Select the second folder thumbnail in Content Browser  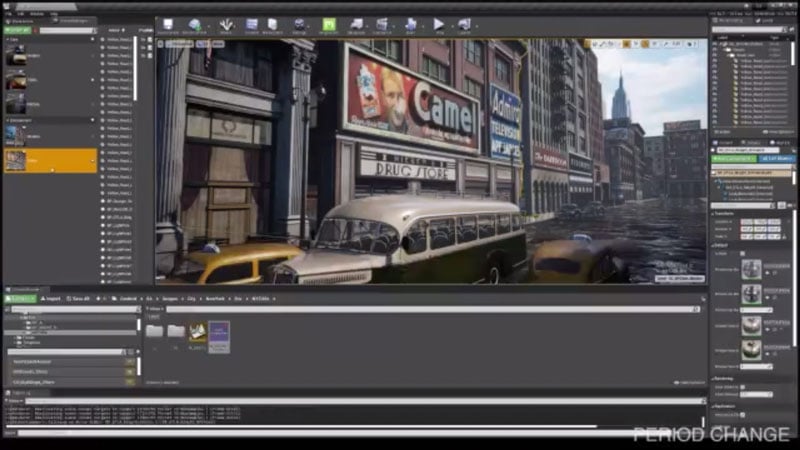(176, 332)
